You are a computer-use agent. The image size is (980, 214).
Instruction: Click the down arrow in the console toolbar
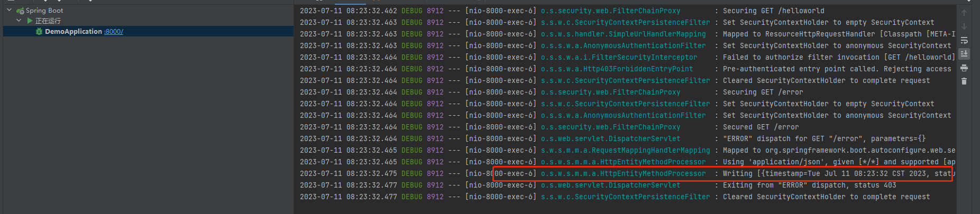pyautogui.click(x=964, y=26)
